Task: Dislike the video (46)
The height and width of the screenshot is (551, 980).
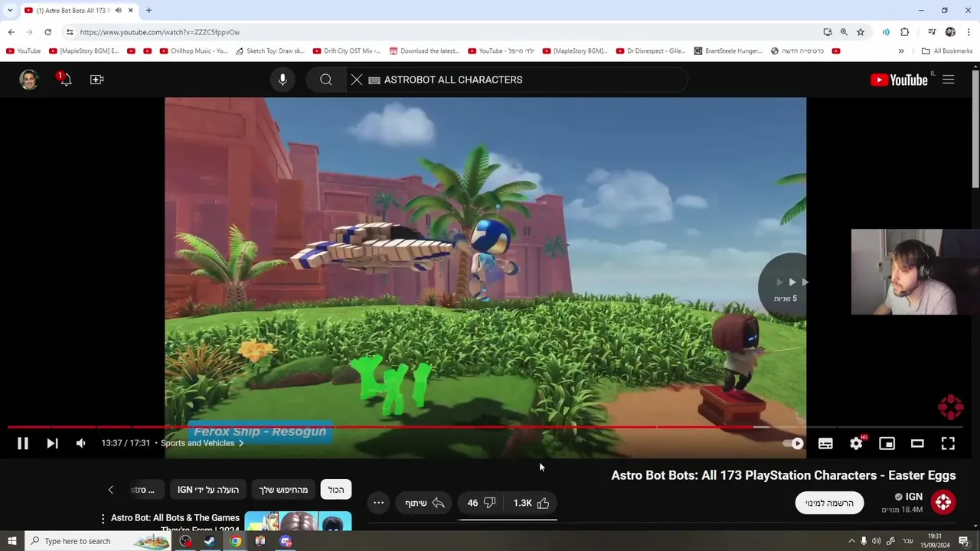Action: [482, 503]
